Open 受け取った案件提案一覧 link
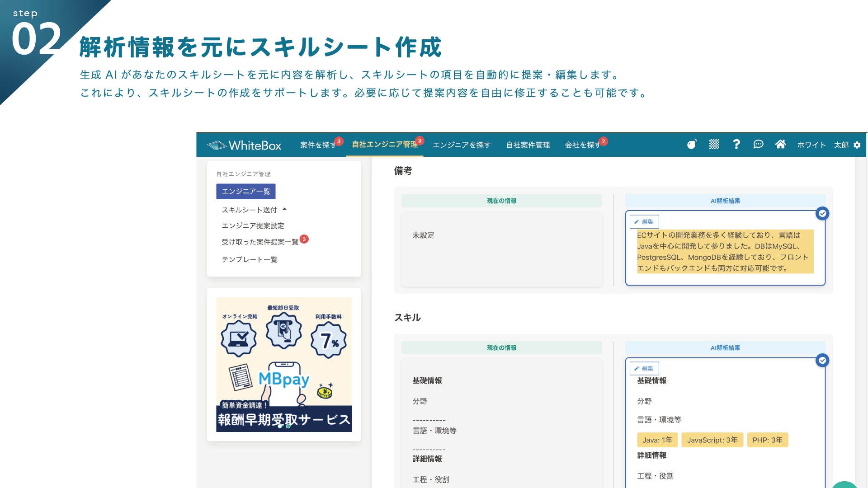This screenshot has height=488, width=868. coord(259,242)
